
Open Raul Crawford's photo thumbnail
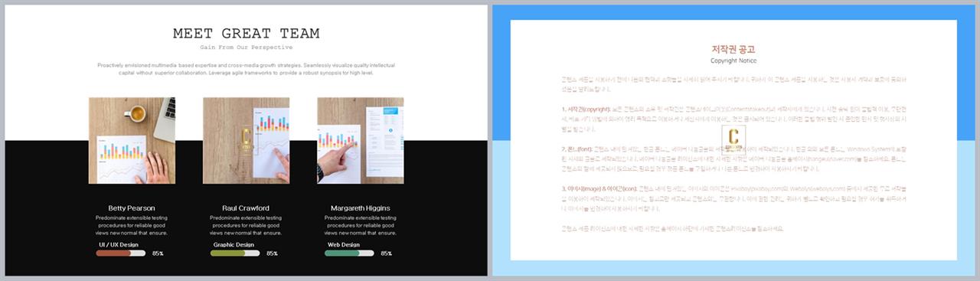click(246, 140)
